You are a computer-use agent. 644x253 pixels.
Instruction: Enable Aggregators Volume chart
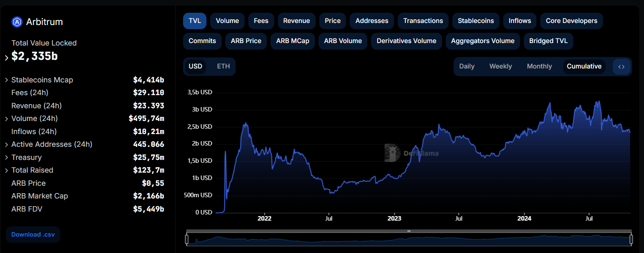[483, 41]
